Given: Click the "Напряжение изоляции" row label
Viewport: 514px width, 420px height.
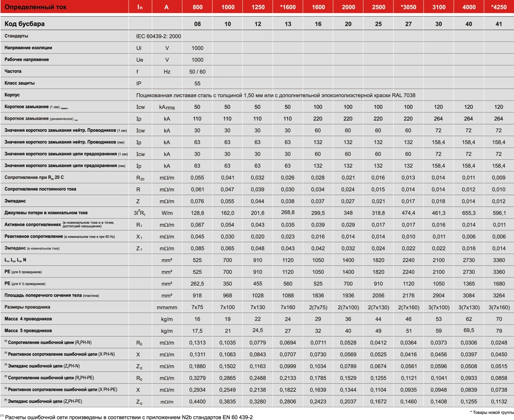Looking at the screenshot, I should (x=28, y=48).
